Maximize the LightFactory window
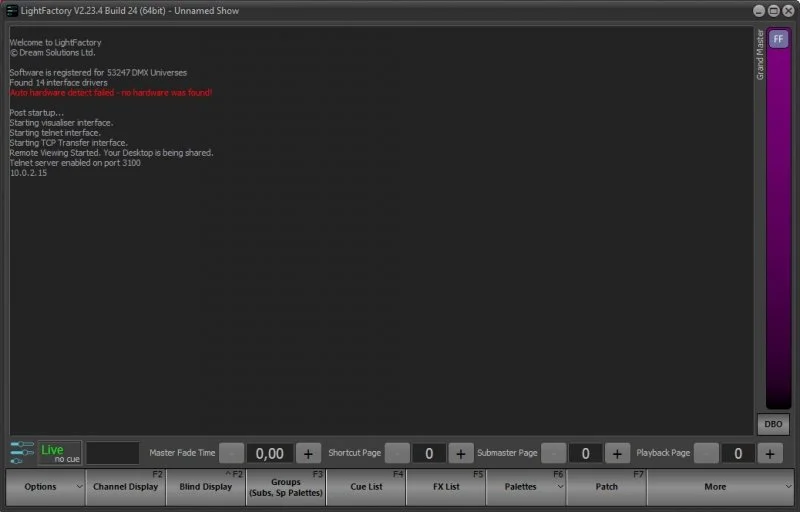Screen dimensions: 800x512 pos(773,11)
